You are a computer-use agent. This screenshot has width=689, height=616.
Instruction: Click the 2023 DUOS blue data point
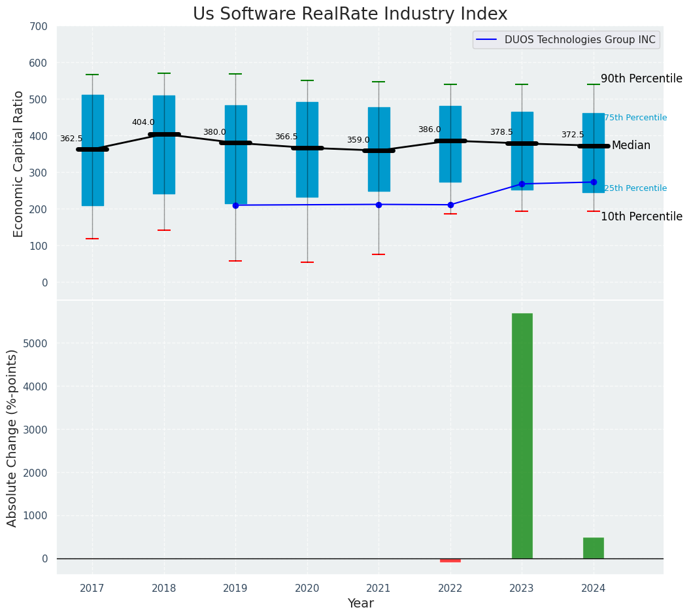522,184
